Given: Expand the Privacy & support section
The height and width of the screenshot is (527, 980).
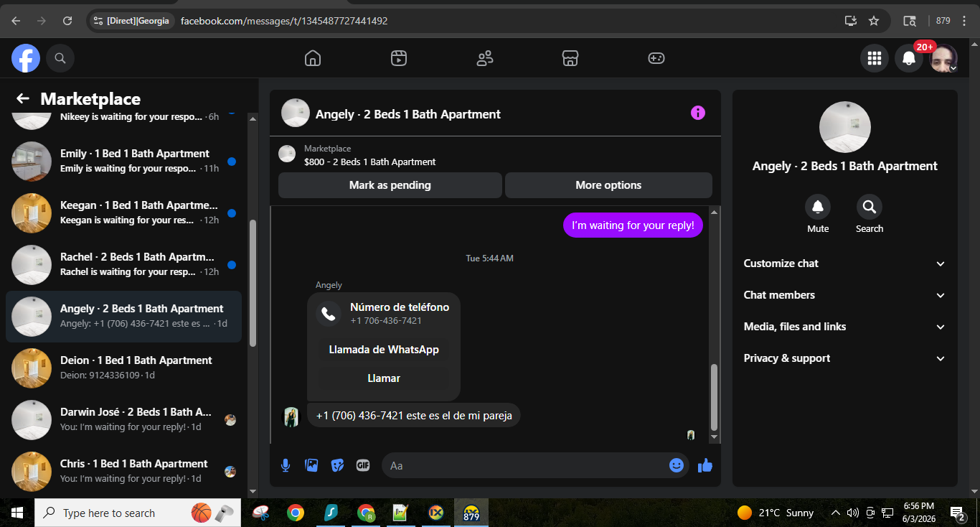Looking at the screenshot, I should click(845, 358).
